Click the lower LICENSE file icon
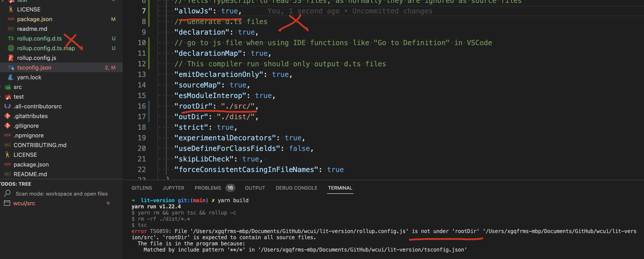This screenshot has height=259, width=644. click(x=7, y=155)
